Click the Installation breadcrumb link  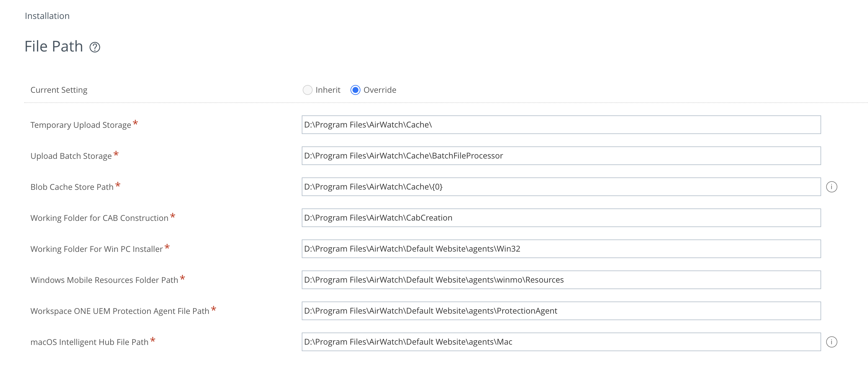(x=47, y=16)
